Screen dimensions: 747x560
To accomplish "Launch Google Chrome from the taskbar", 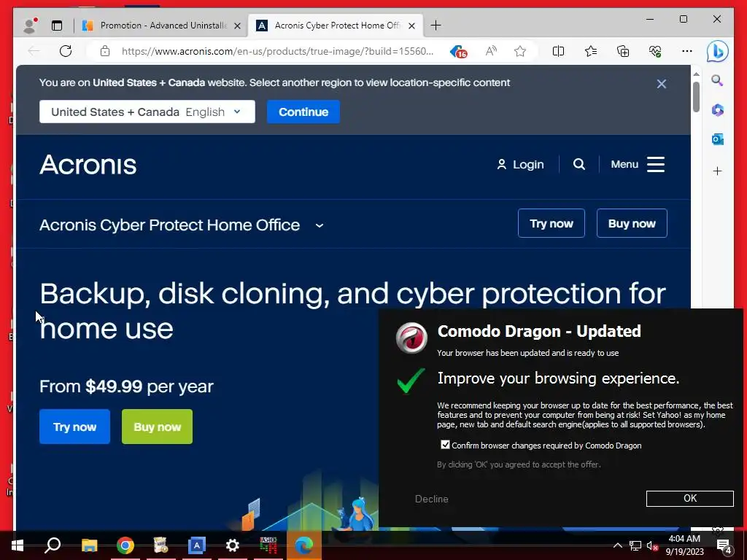I will (125, 545).
